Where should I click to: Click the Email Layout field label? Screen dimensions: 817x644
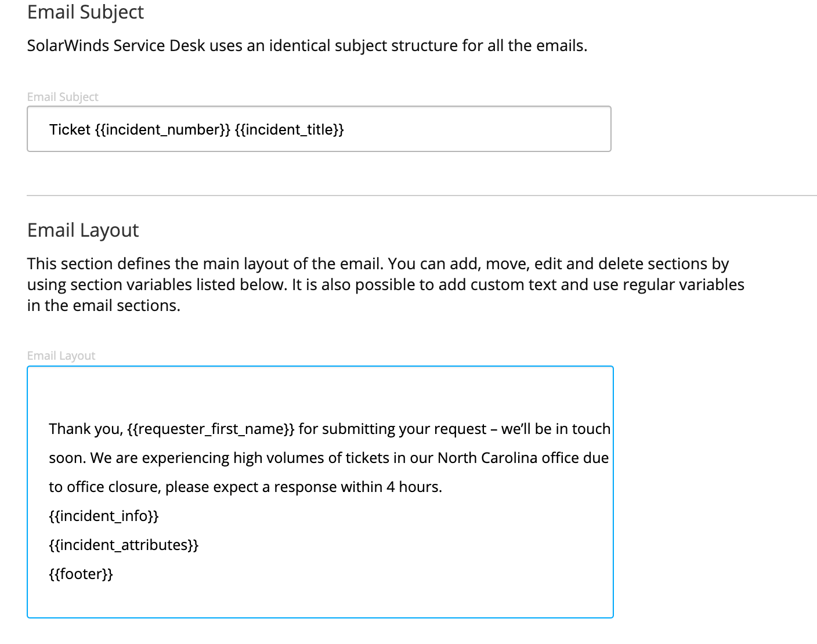pos(61,355)
